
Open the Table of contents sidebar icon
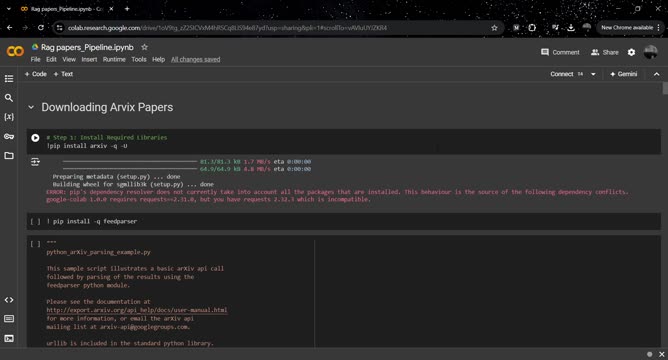[x=9, y=79]
